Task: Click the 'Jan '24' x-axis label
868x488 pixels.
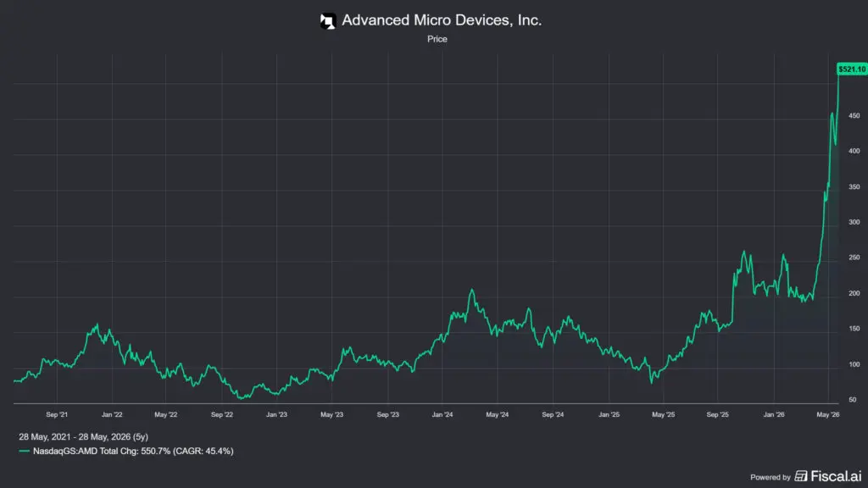Action: click(x=442, y=414)
